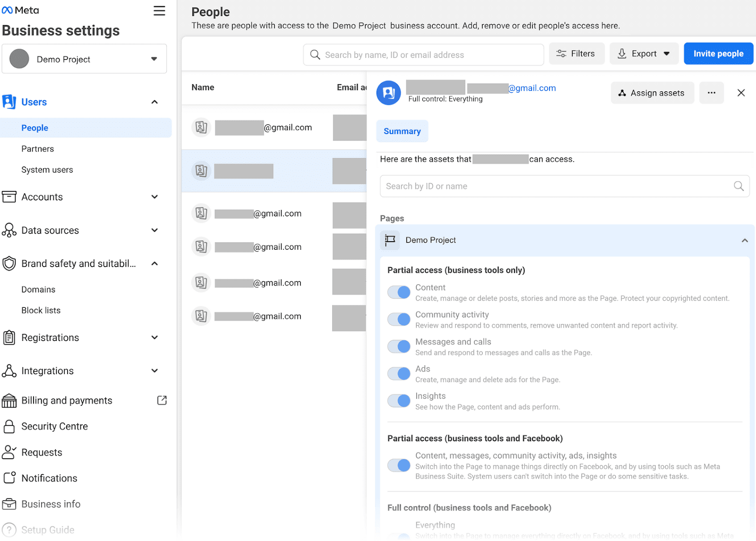
Task: Open Notifications via its bell icon
Action: 9,478
